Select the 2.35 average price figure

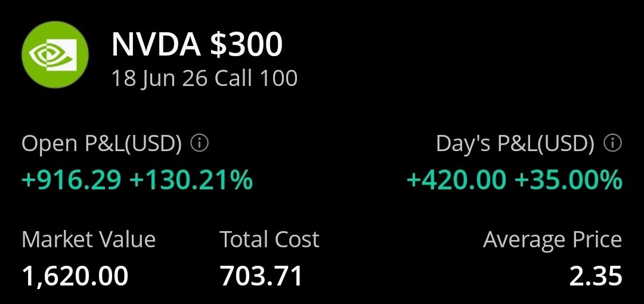coord(596,276)
